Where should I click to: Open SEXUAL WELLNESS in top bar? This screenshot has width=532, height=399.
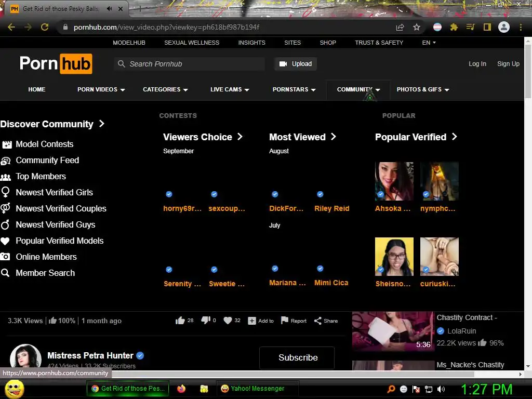pyautogui.click(x=192, y=43)
